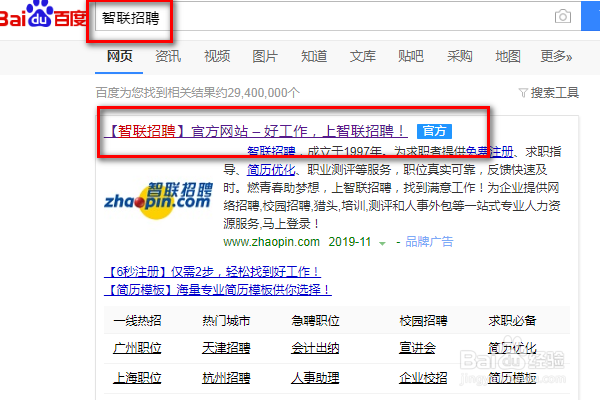600x400 pixels.
Task: Open the 【6秒注册】仅需2步 link
Action: point(212,272)
